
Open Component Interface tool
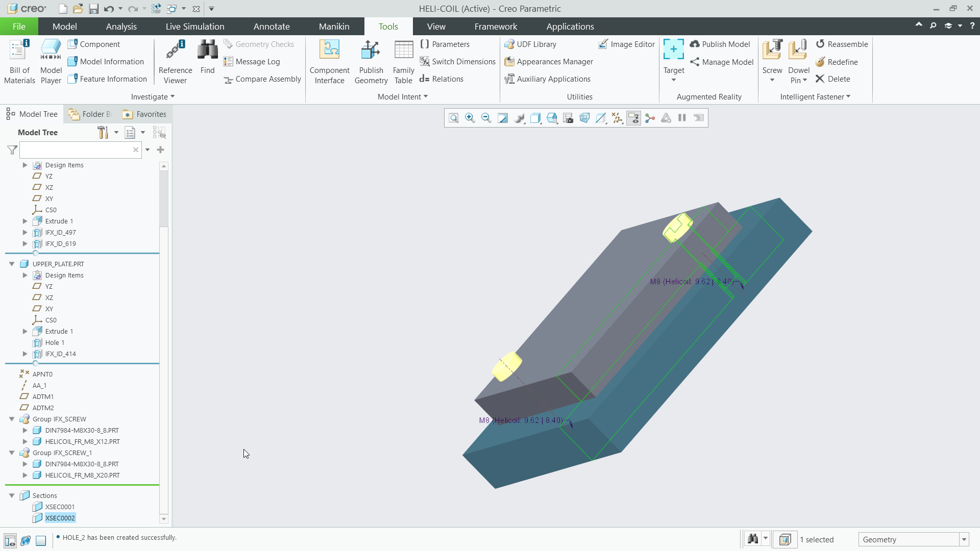click(329, 62)
